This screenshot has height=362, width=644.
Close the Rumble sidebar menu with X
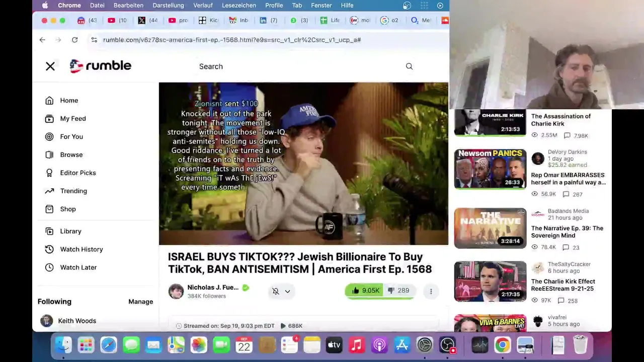tap(50, 66)
